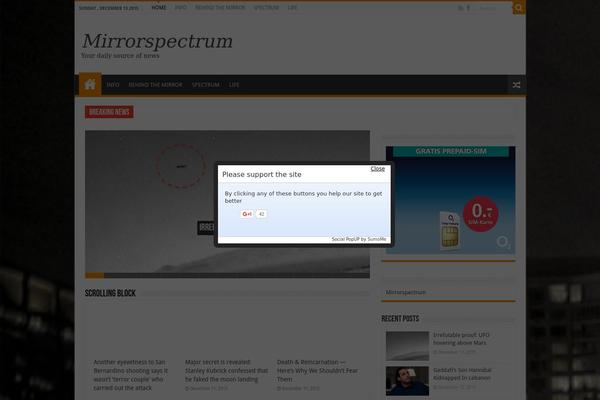Image resolution: width=600 pixels, height=400 pixels.
Task: Select SPECTRUM in the top bar menu
Action: click(266, 8)
